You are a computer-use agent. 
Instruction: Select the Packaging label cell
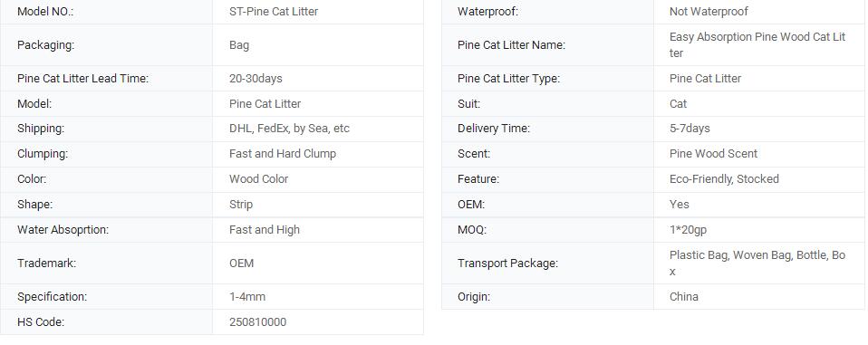(106, 45)
